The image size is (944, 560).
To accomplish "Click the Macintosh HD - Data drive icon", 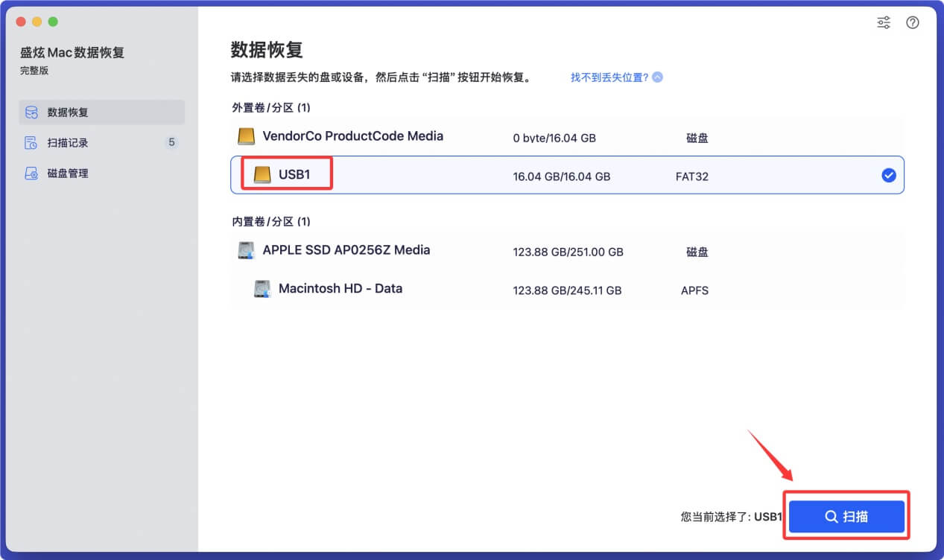I will click(263, 290).
